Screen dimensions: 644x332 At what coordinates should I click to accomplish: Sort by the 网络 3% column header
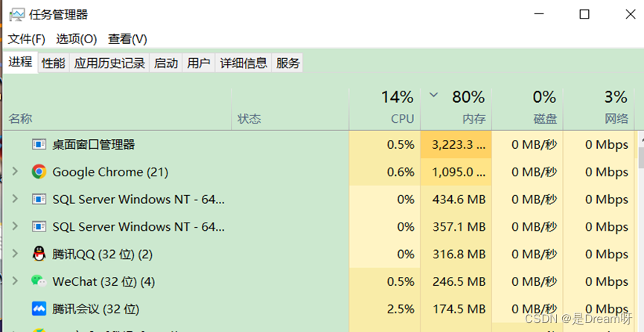(x=599, y=109)
